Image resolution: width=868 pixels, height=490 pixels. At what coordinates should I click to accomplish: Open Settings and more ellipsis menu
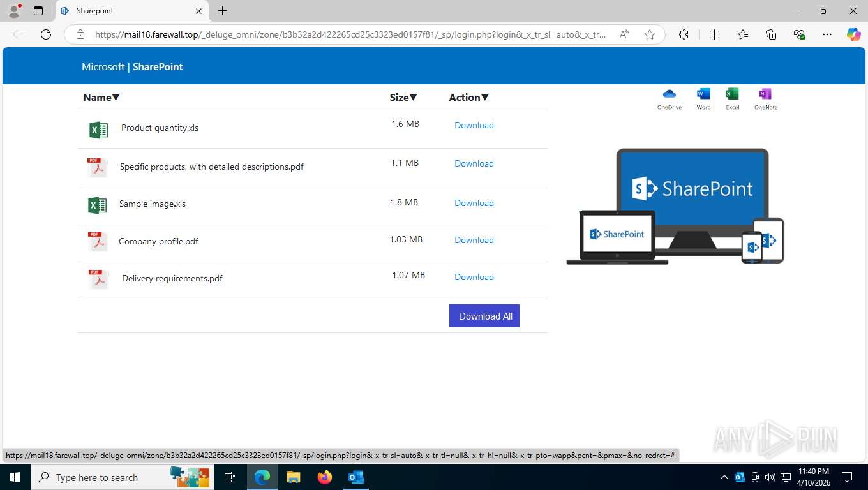pos(827,34)
